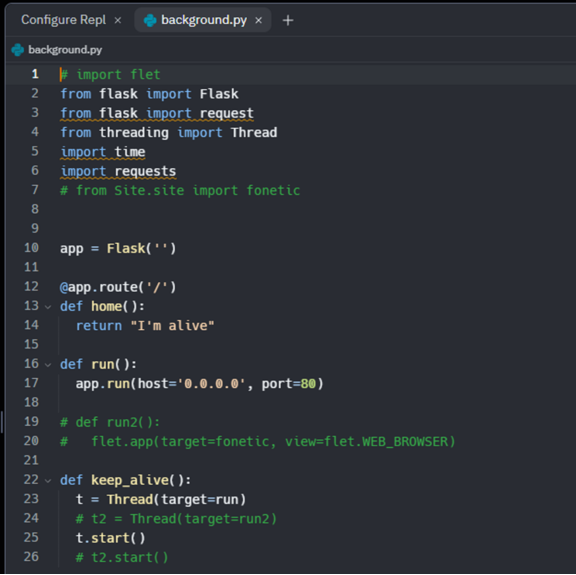576x575 pixels.
Task: Collapse the run() function fold arrow
Action: point(48,364)
